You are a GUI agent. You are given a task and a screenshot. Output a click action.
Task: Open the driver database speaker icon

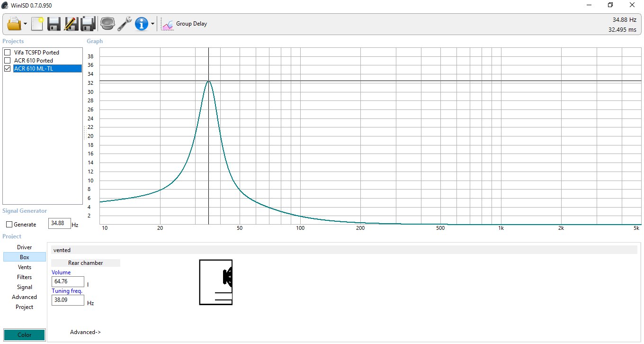point(107,23)
